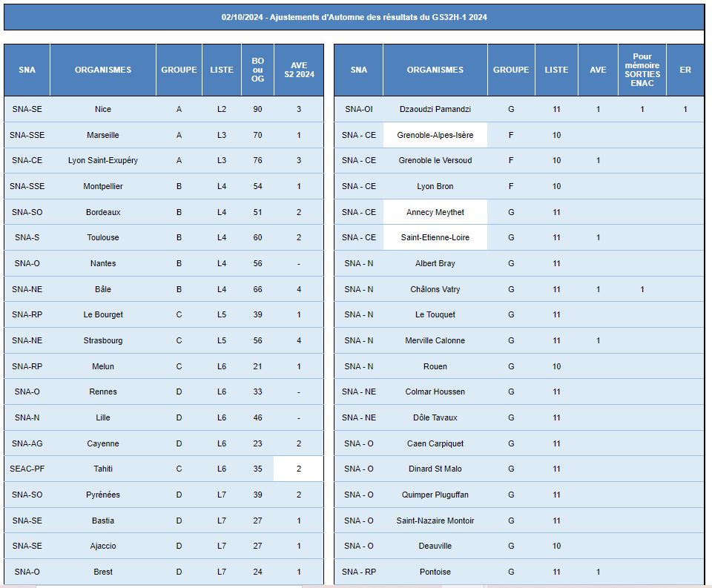Select the 'Dôle Tavaux' cell
712x588 pixels.
(x=435, y=417)
